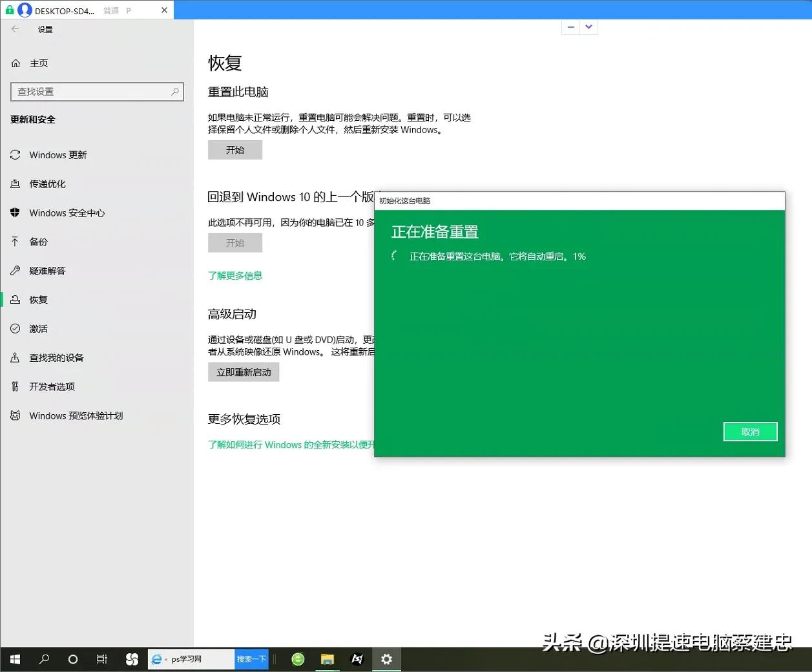Open the Settings gear on the taskbar

[x=386, y=659]
